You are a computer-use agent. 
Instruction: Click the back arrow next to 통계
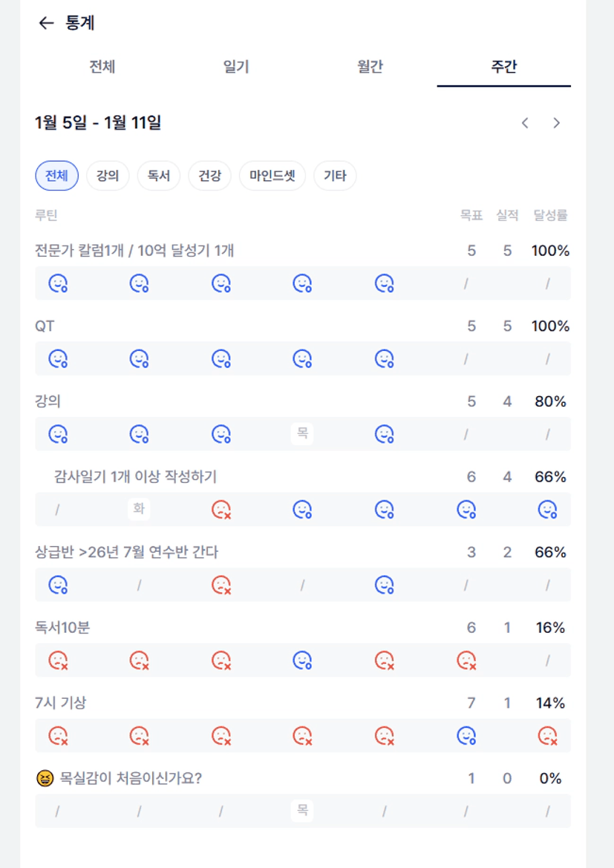pyautogui.click(x=46, y=23)
